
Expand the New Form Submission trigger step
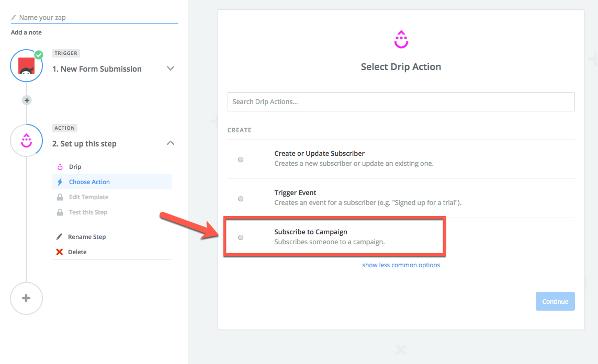coord(170,69)
